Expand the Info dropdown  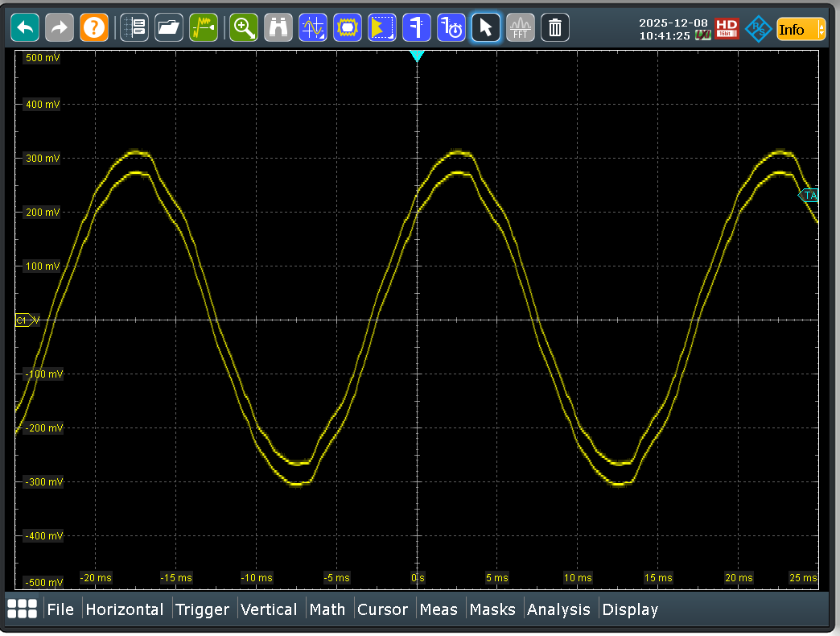point(801,30)
